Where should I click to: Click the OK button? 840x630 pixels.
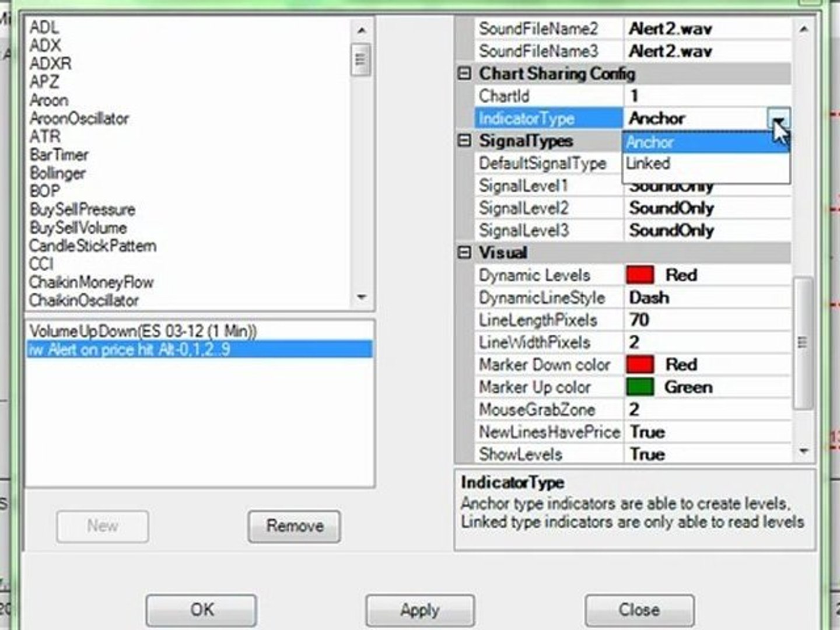click(202, 610)
